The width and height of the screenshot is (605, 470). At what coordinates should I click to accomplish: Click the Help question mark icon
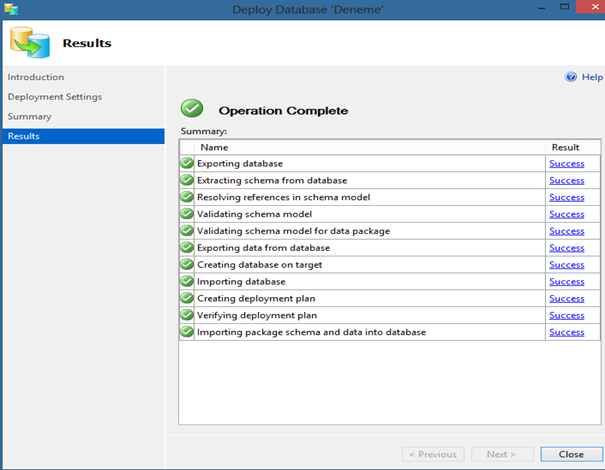(x=571, y=77)
